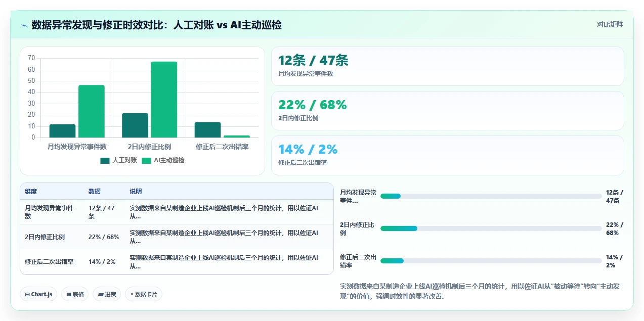644x321 pixels.
Task: Select the 表格 tag chip
Action: (x=75, y=294)
